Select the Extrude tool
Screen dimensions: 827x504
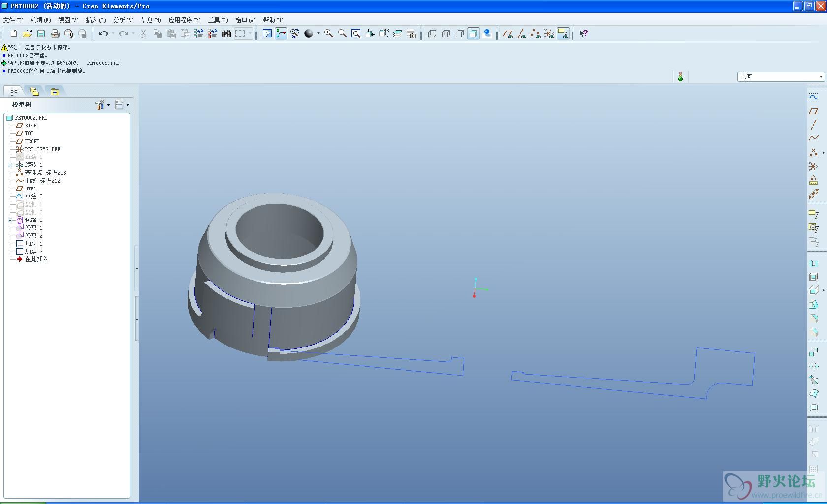click(x=813, y=352)
